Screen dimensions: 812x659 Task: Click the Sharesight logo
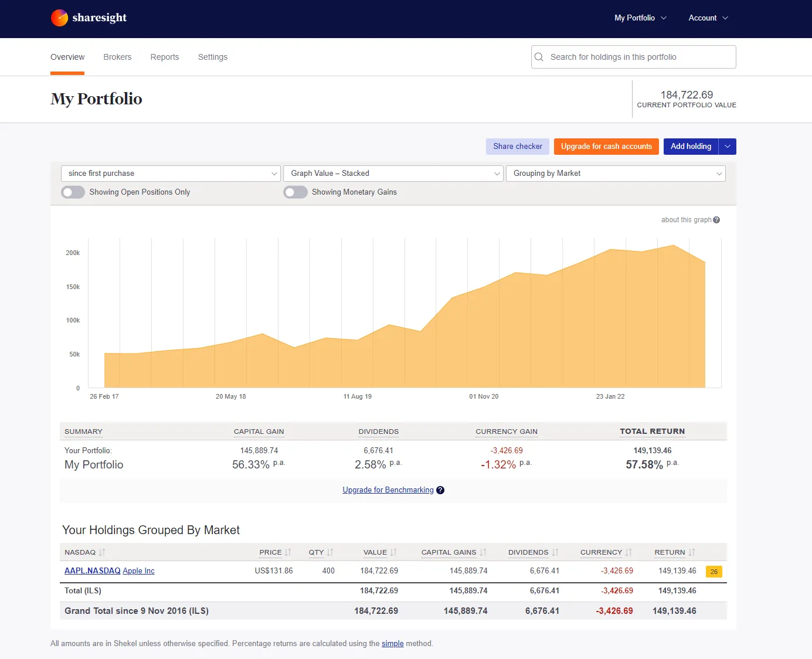click(x=89, y=18)
